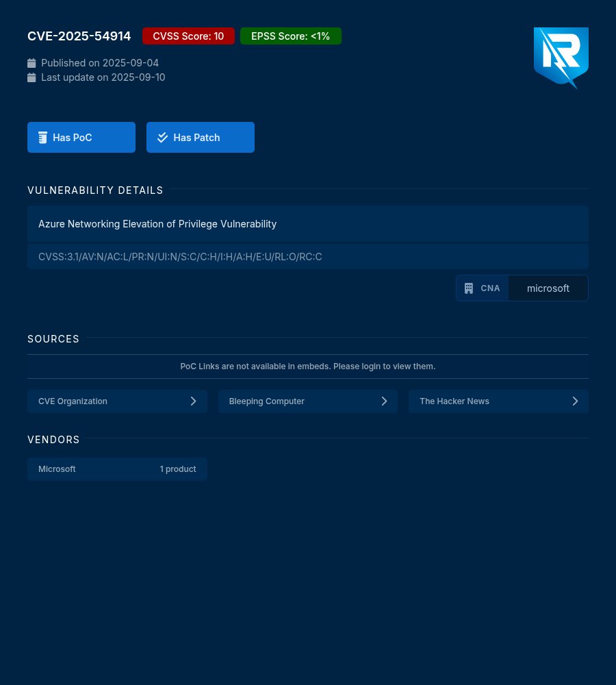Click the microsoft CNA value

[548, 288]
